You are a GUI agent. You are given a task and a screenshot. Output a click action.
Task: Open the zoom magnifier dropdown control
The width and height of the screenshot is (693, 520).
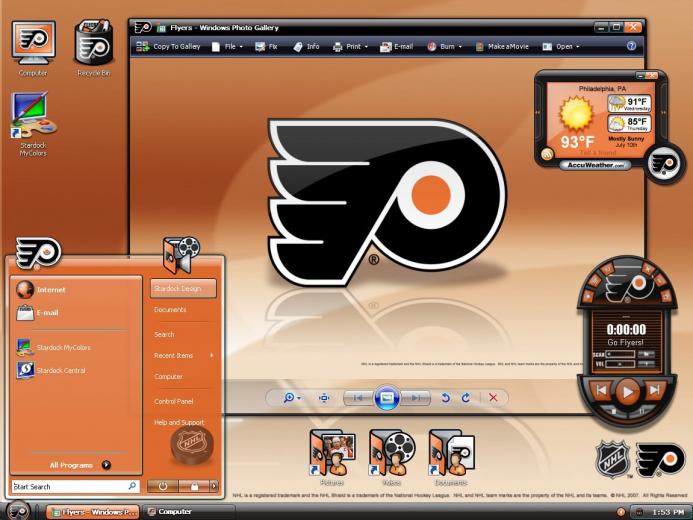coord(292,398)
